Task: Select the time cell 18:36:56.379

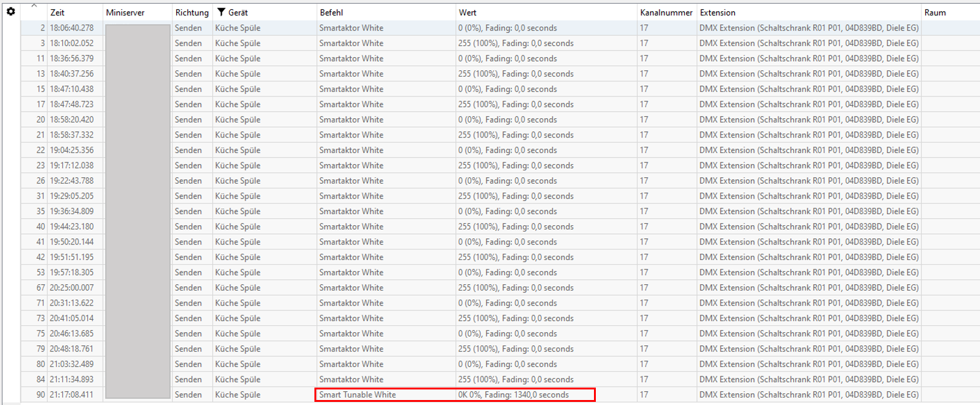Action: point(72,58)
